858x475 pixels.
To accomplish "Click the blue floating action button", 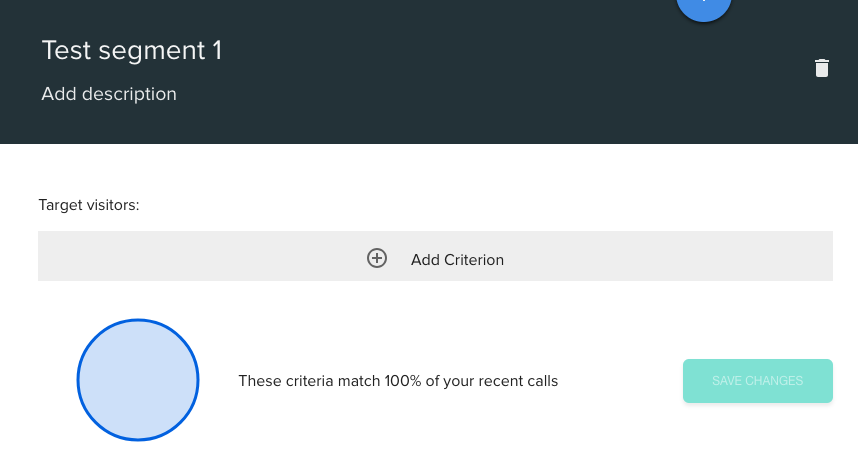I will pos(704,7).
